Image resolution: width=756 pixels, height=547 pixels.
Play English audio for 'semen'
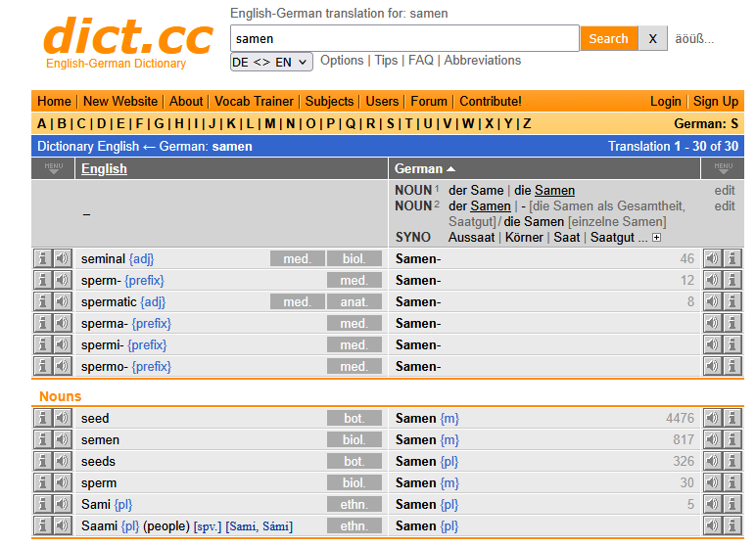(63, 439)
